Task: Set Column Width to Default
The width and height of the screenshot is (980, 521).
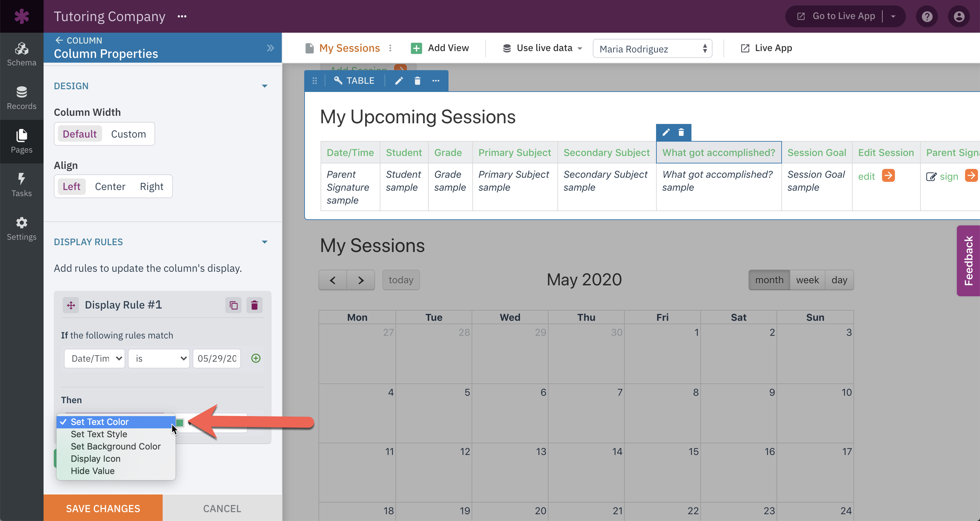Action: click(x=80, y=134)
